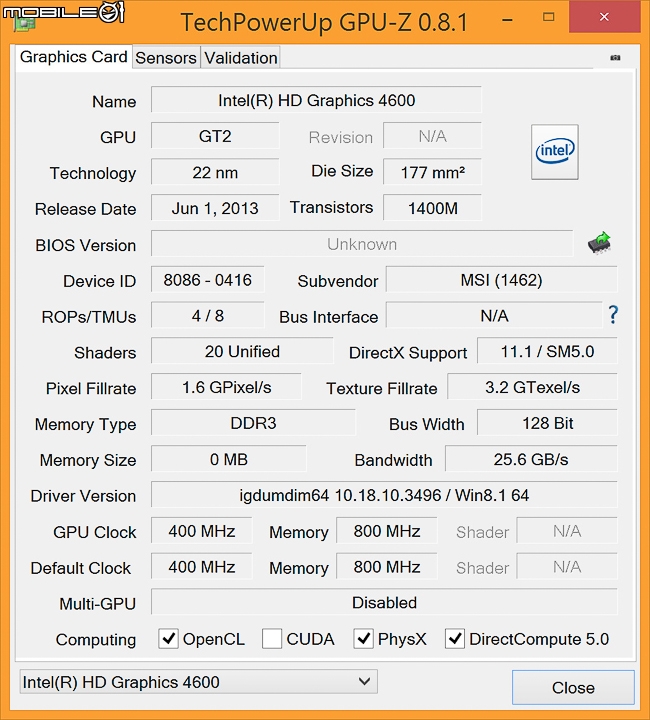Viewport: 650px width, 720px height.
Task: Click the ROPs/TMUs field 4 / 8
Action: tap(207, 315)
